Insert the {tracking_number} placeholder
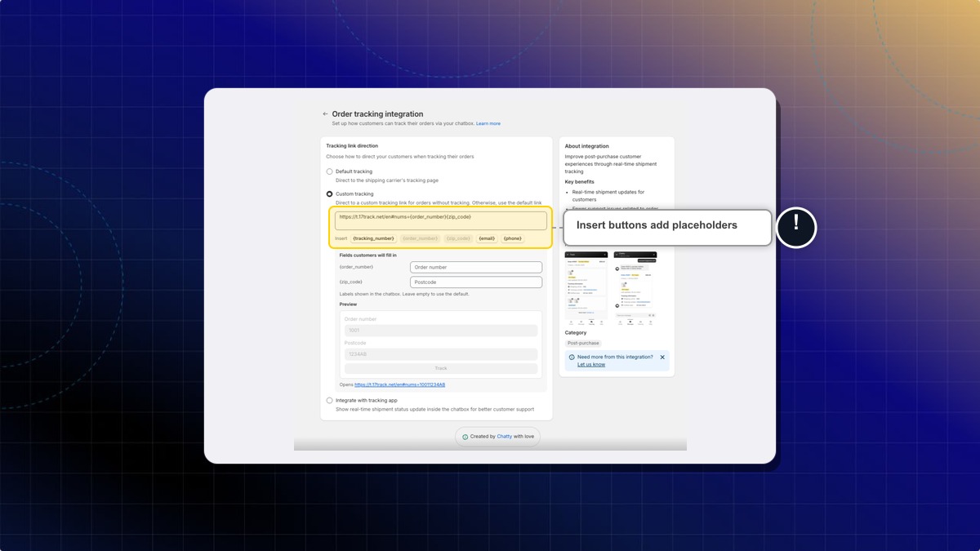Screen dimensions: 980x551 pyautogui.click(x=374, y=238)
